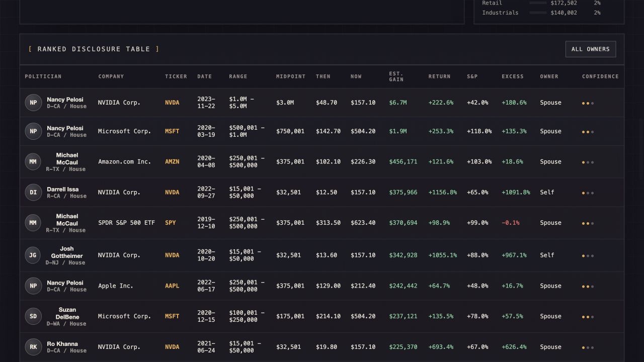Open the SPY ticker link
Image resolution: width=644 pixels, height=362 pixels.
[171, 223]
